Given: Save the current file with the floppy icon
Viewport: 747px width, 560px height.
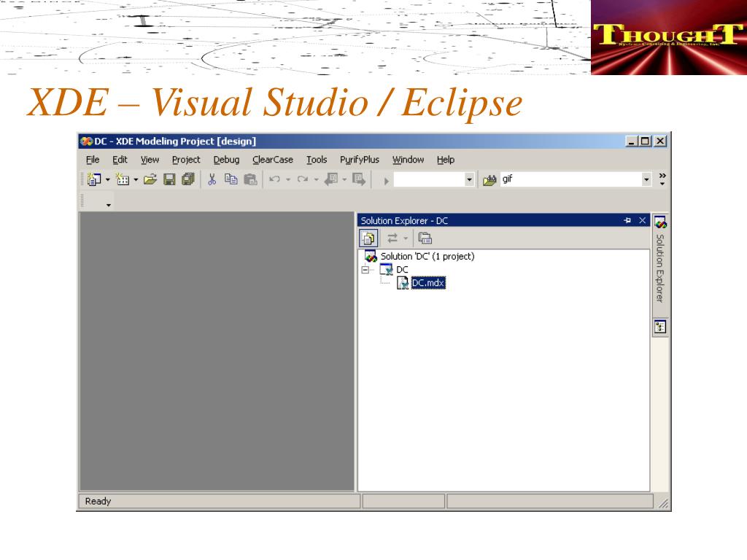Looking at the screenshot, I should pos(169,179).
